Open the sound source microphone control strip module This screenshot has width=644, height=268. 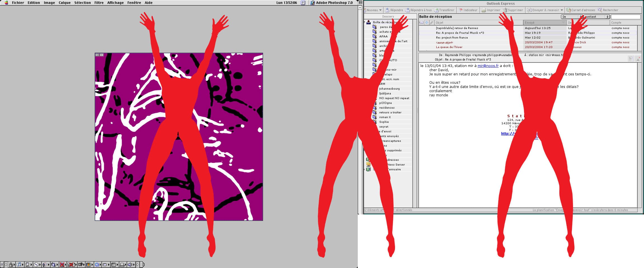coord(46,265)
